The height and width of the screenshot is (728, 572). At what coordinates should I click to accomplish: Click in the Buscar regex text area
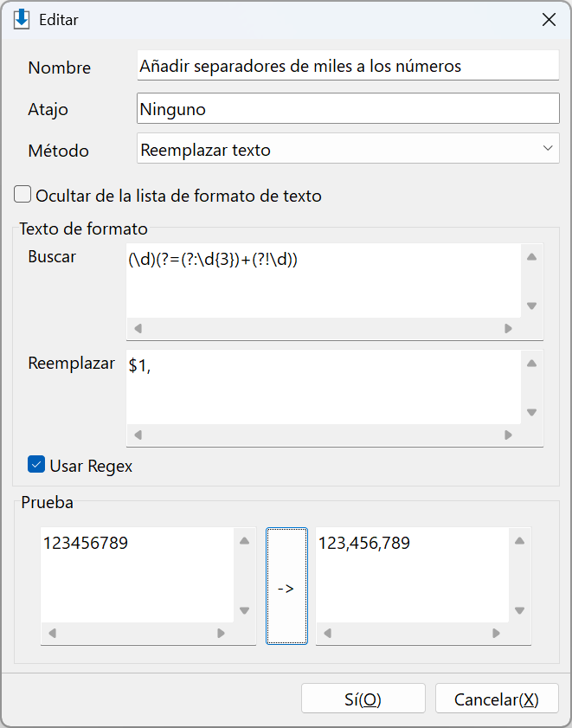point(324,280)
